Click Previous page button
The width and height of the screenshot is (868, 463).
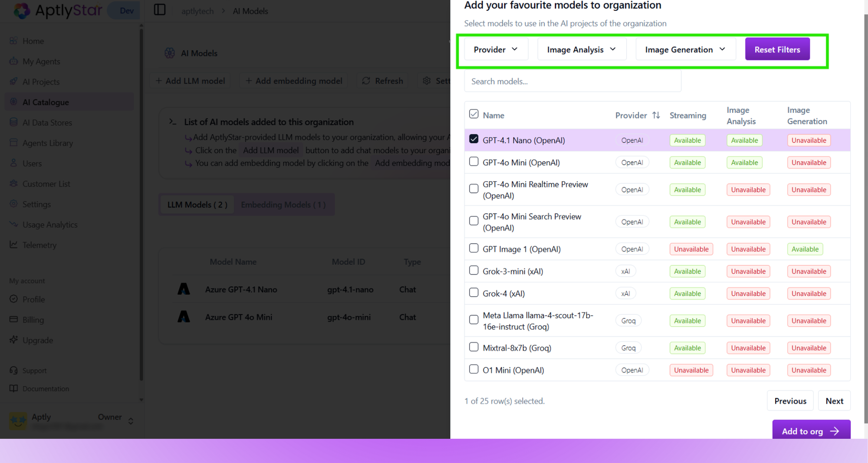[x=790, y=401]
